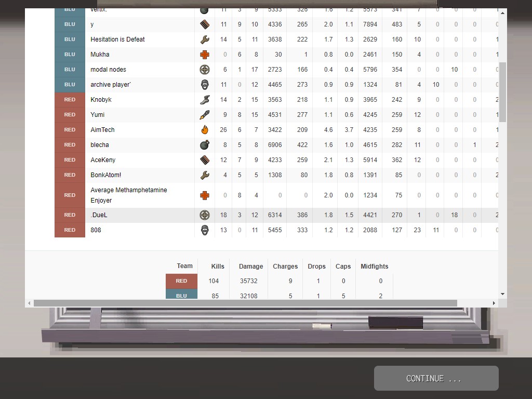Click the soldier rocket icon beside Yumi
Viewport: 532px width, 399px height.
[205, 115]
